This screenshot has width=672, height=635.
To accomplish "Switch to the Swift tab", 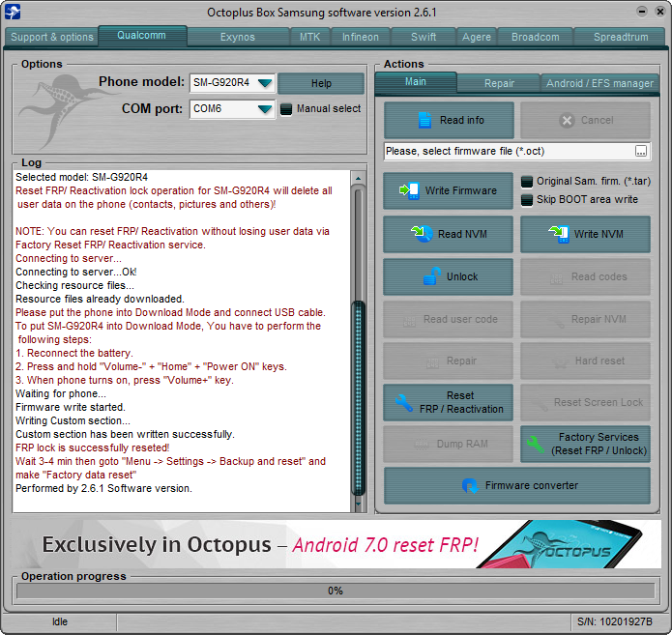I will pyautogui.click(x=424, y=38).
